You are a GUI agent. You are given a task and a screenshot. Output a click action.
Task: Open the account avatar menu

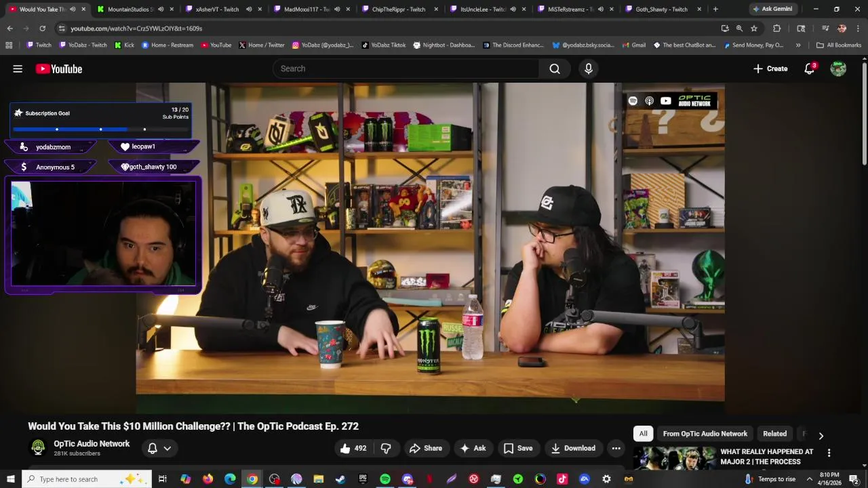(x=838, y=68)
